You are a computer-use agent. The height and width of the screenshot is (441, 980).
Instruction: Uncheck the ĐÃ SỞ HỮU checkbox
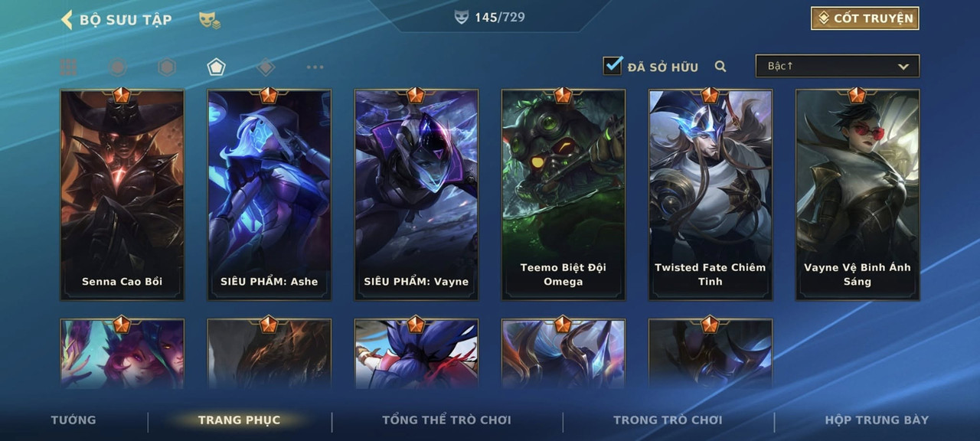pyautogui.click(x=613, y=66)
